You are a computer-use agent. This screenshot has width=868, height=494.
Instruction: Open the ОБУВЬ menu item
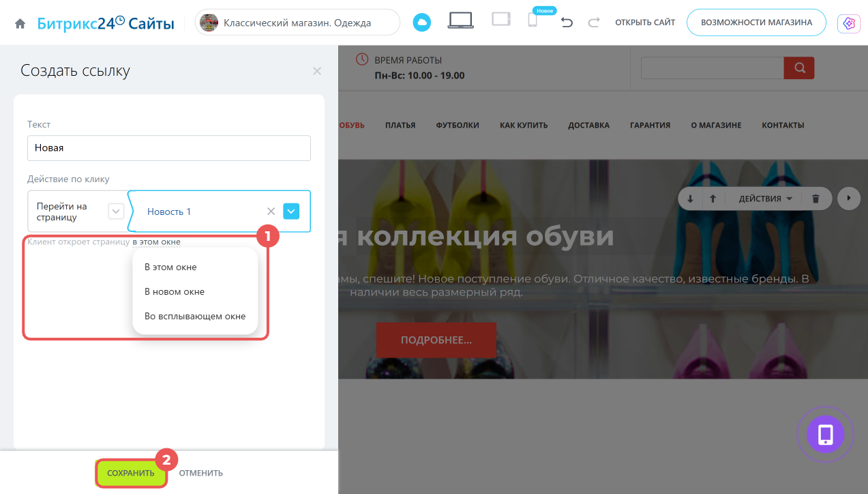[352, 125]
